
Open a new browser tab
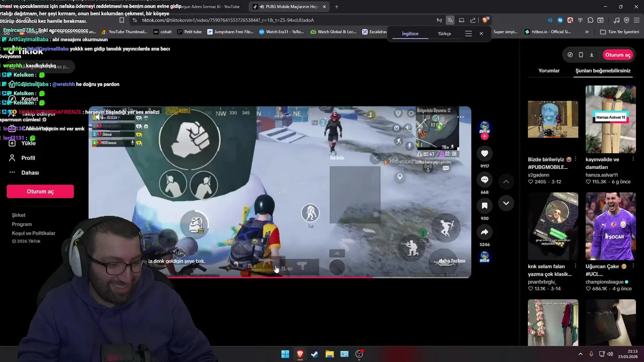coord(337,7)
